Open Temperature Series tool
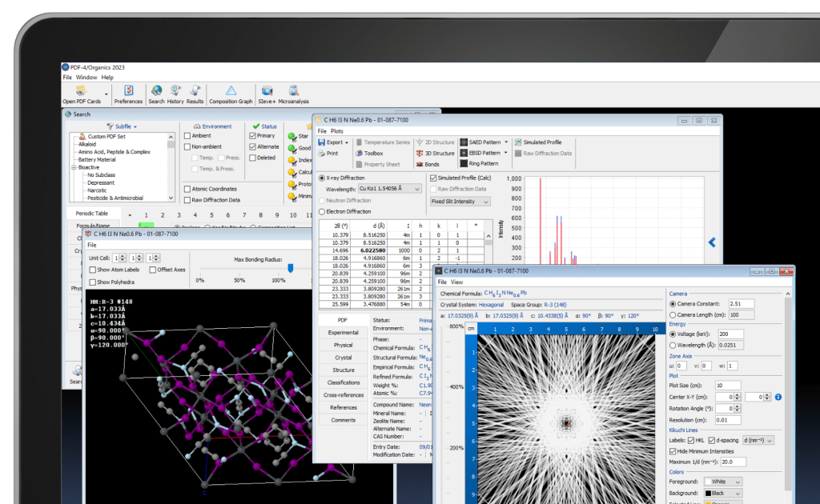820x504 pixels. [383, 142]
